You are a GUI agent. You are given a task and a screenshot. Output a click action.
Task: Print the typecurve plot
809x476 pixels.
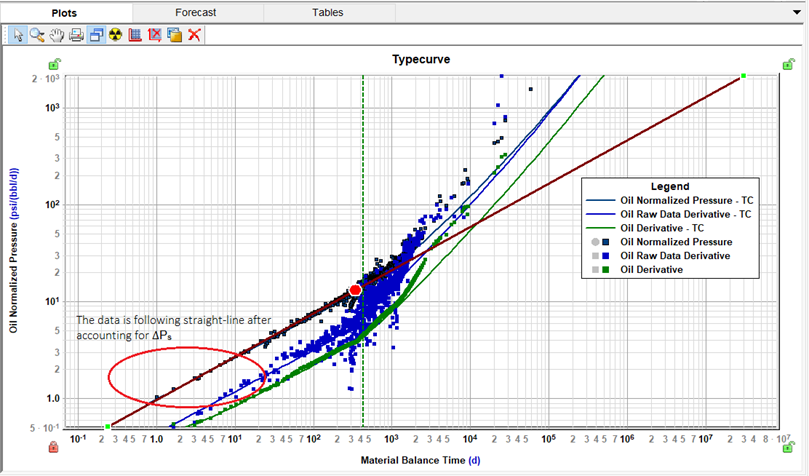(76, 35)
